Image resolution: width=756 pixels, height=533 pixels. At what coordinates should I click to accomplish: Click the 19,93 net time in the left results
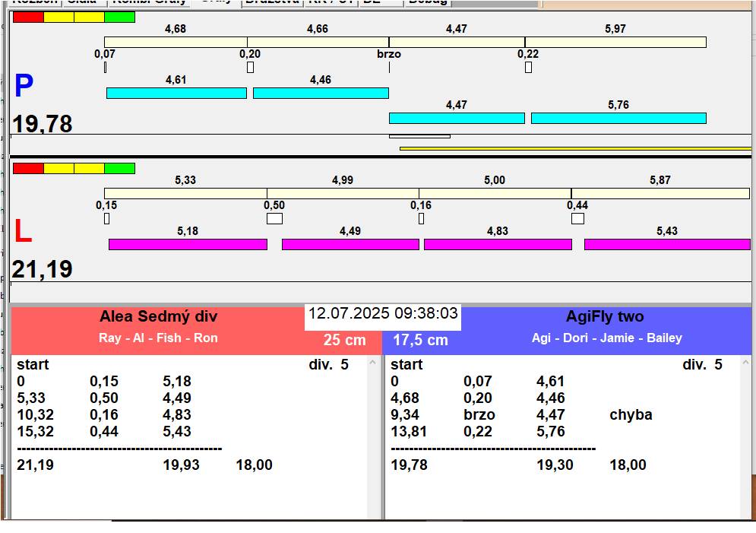click(x=182, y=465)
